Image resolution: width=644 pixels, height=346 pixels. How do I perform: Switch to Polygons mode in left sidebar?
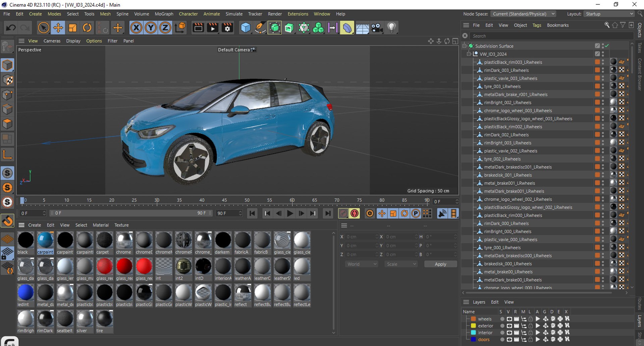point(7,124)
